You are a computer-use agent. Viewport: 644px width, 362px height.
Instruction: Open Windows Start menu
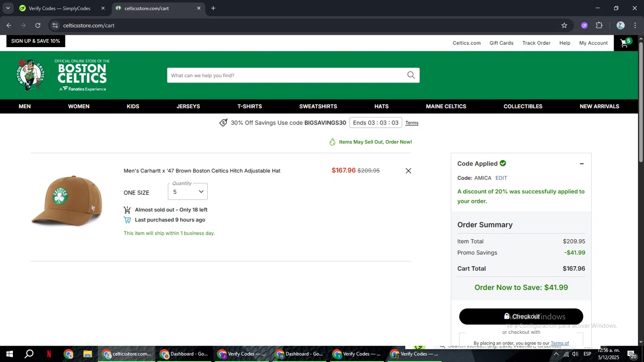pyautogui.click(x=9, y=354)
